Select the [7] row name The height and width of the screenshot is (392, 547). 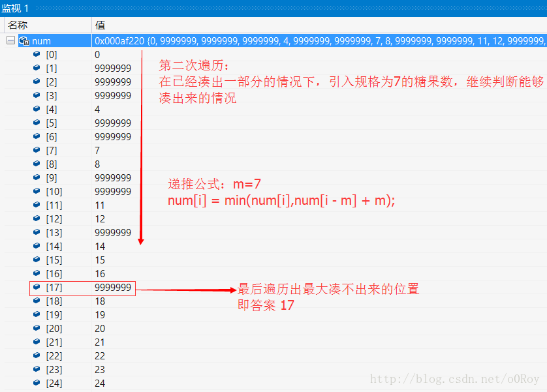tap(52, 151)
